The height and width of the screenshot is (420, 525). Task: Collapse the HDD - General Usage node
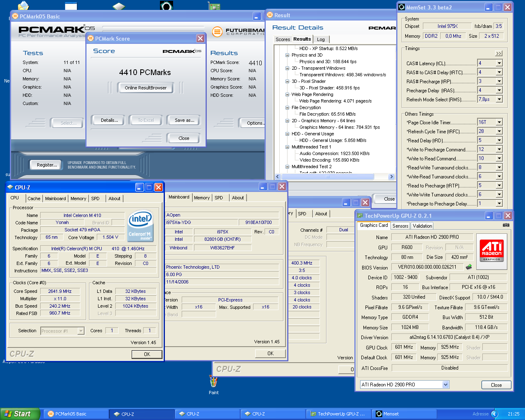(x=288, y=134)
